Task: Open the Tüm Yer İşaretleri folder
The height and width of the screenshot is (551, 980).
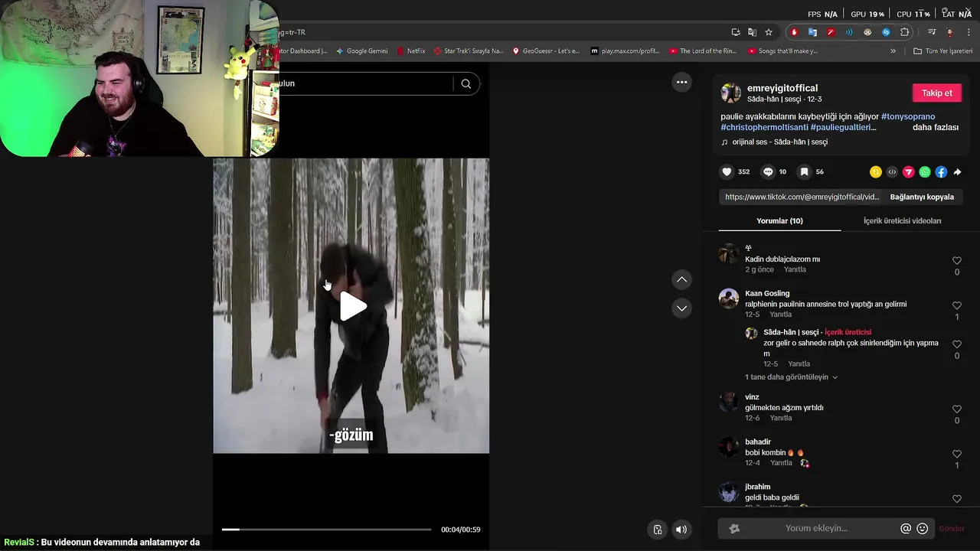Action: click(942, 51)
